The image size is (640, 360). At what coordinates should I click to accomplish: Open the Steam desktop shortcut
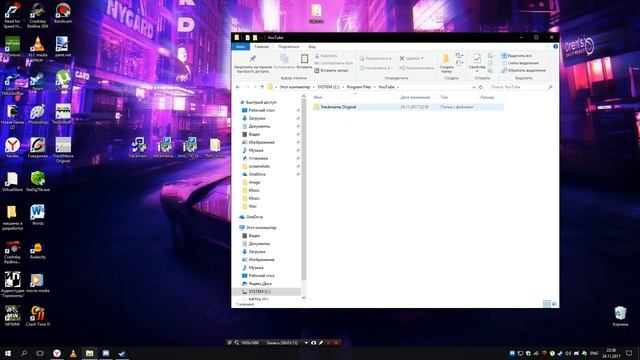coord(38,80)
